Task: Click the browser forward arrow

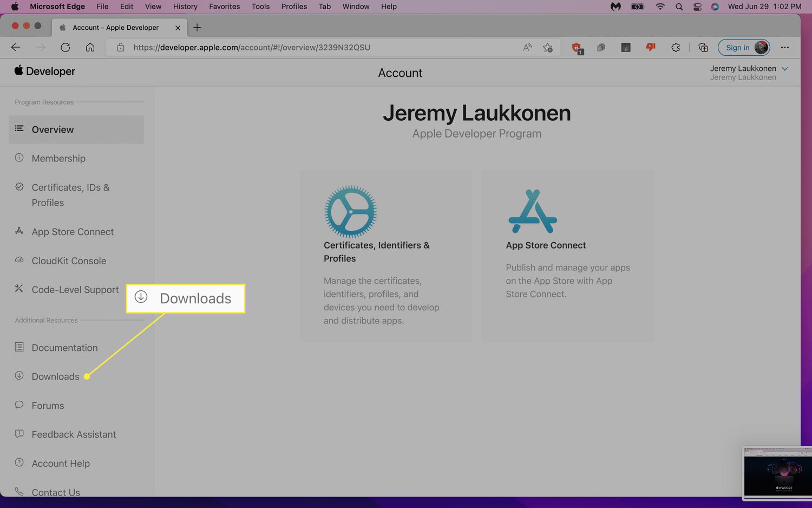Action: click(x=41, y=48)
